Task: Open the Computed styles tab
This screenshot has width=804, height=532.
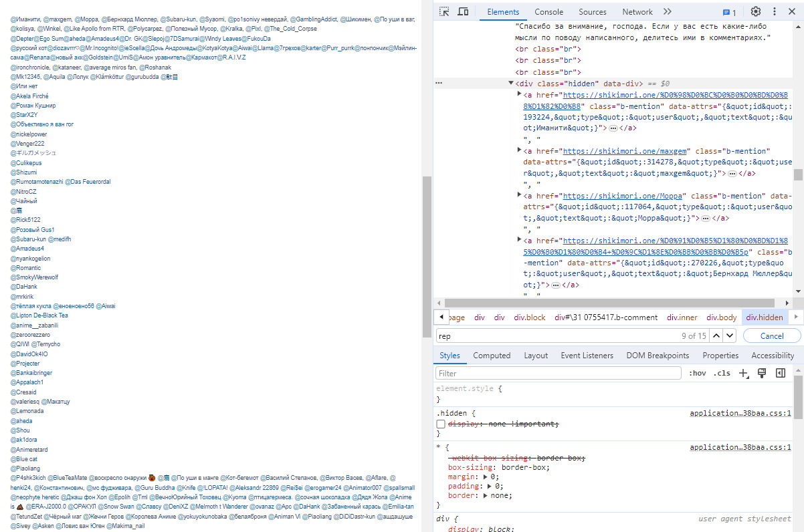Action: [492, 356]
